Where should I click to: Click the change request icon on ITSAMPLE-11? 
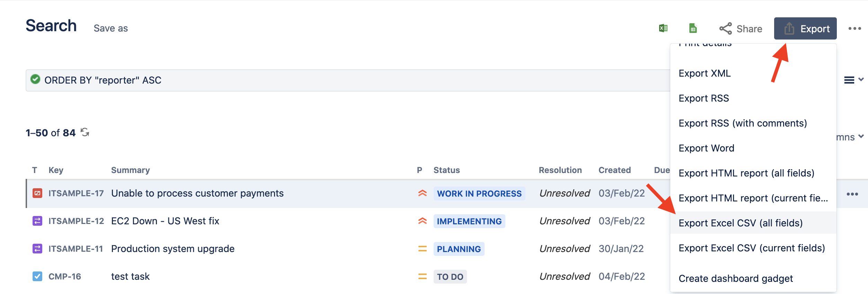pos(37,249)
